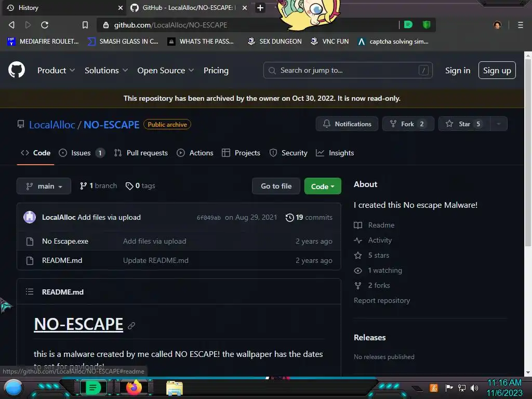Expand the Star lists dropdown arrow
Image resolution: width=532 pixels, height=399 pixels.
point(499,124)
